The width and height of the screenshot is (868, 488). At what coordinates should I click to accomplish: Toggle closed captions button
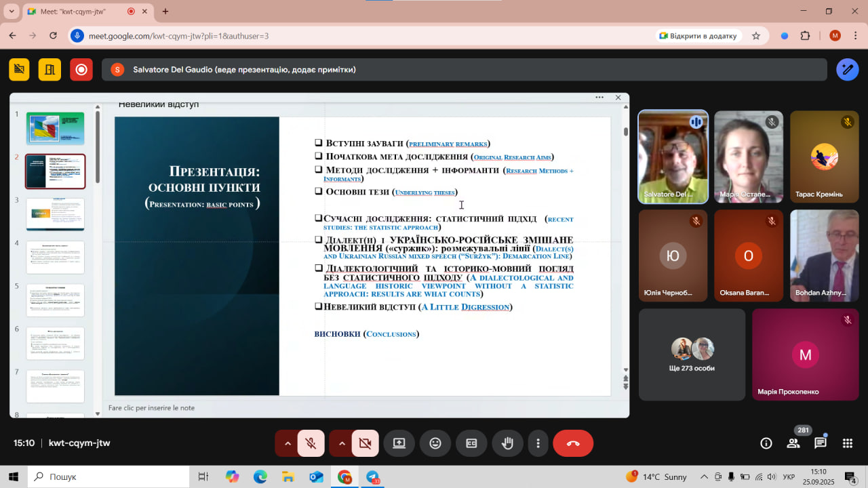(x=471, y=443)
